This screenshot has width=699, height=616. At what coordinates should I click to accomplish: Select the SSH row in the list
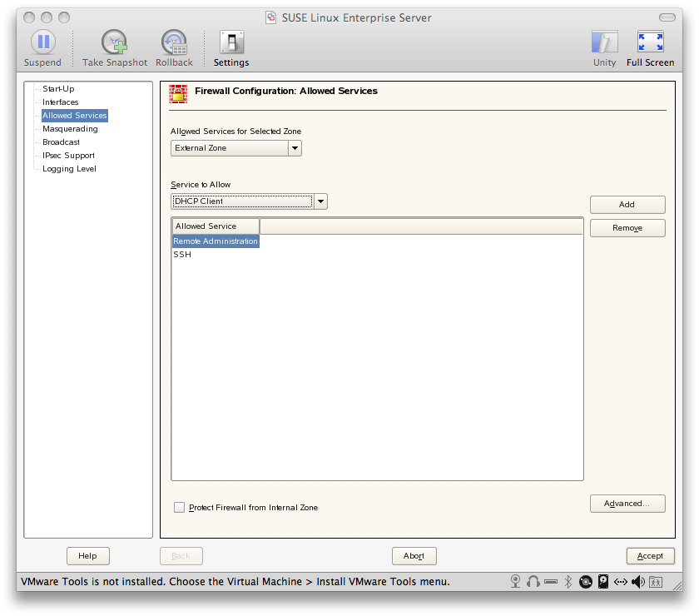[x=182, y=255]
